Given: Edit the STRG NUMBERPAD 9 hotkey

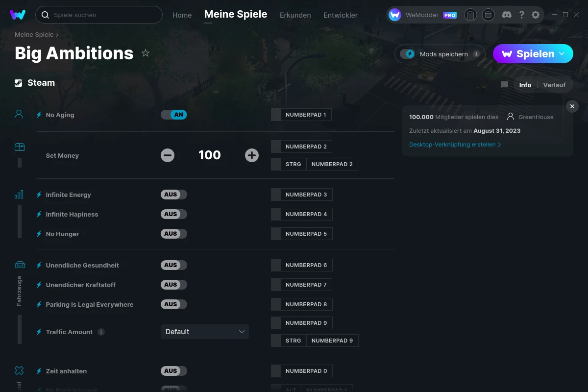Looking at the screenshot, I should click(315, 341).
